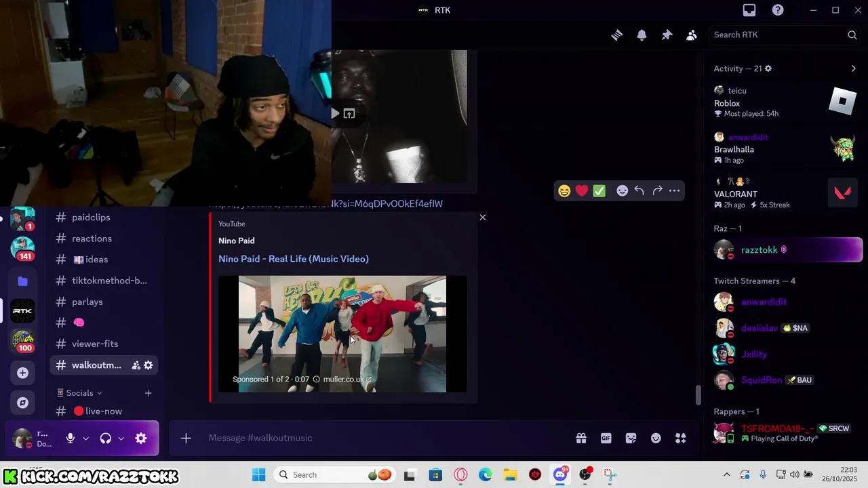Viewport: 868px width, 488px height.
Task: Create invite for walkoutmusic channel
Action: point(136,365)
